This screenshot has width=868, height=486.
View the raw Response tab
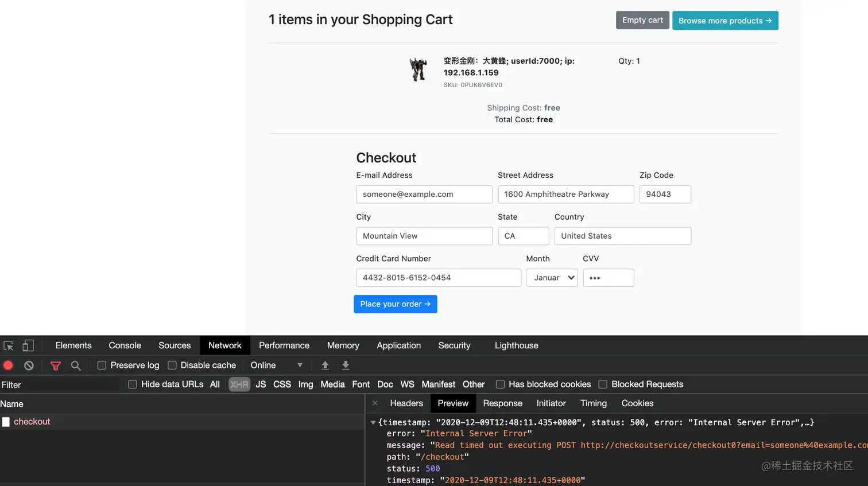(x=503, y=403)
